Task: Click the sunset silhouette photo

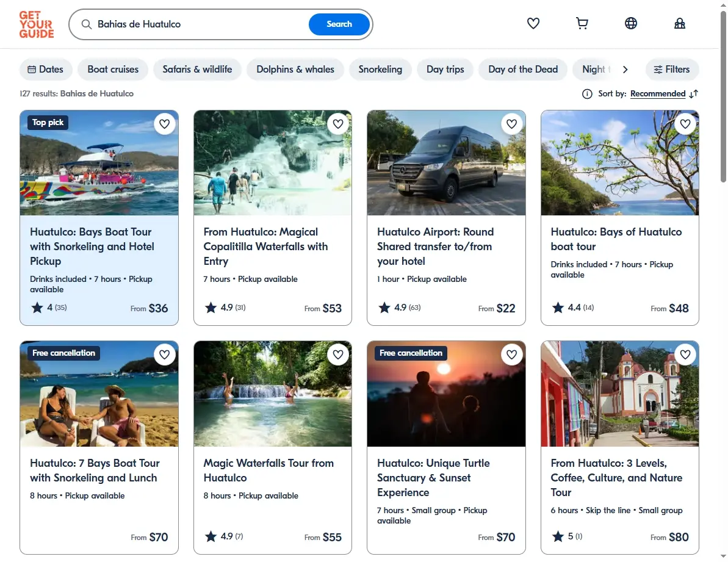Action: tap(446, 394)
